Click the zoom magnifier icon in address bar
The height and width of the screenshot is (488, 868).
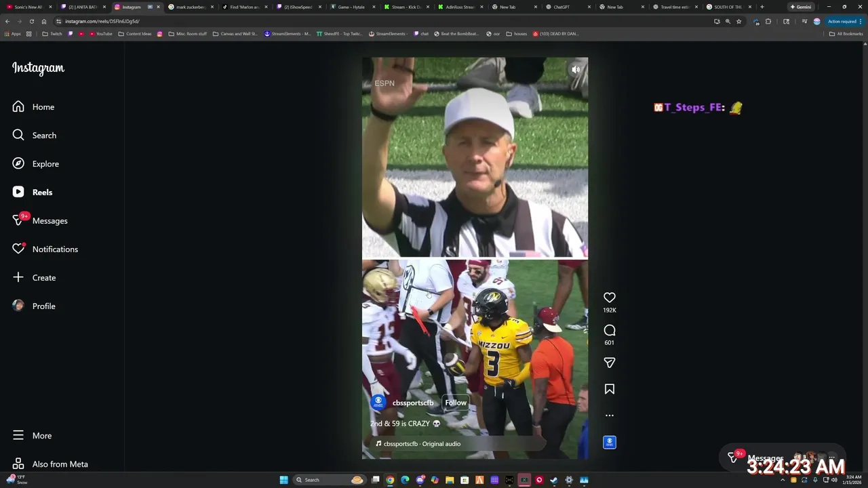point(728,21)
